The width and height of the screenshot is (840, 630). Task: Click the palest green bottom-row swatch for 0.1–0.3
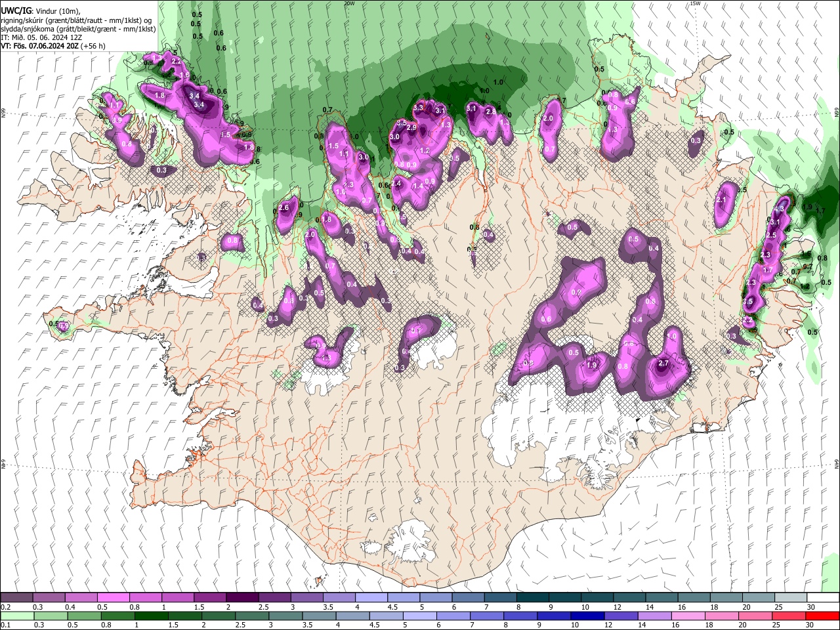[16, 616]
